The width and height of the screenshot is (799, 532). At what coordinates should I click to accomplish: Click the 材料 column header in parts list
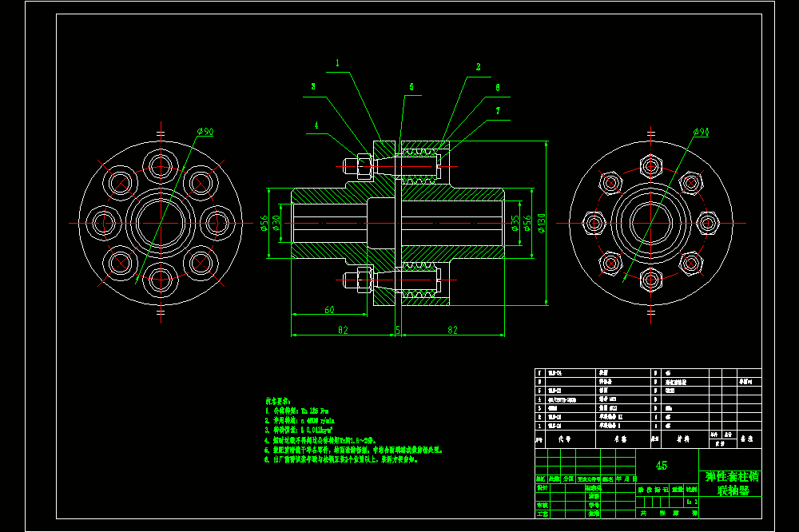coord(683,439)
